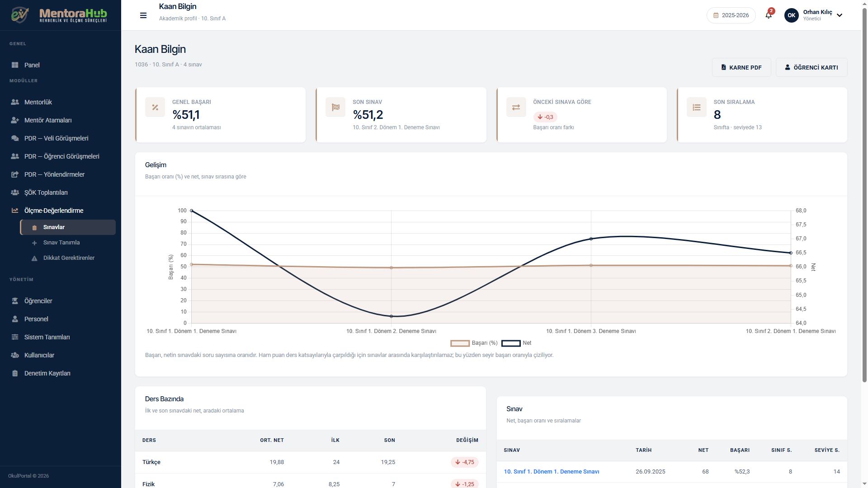Viewport: 868px width, 488px height.
Task: Open the ÖĞRENCİ KARTI button
Action: tap(811, 67)
